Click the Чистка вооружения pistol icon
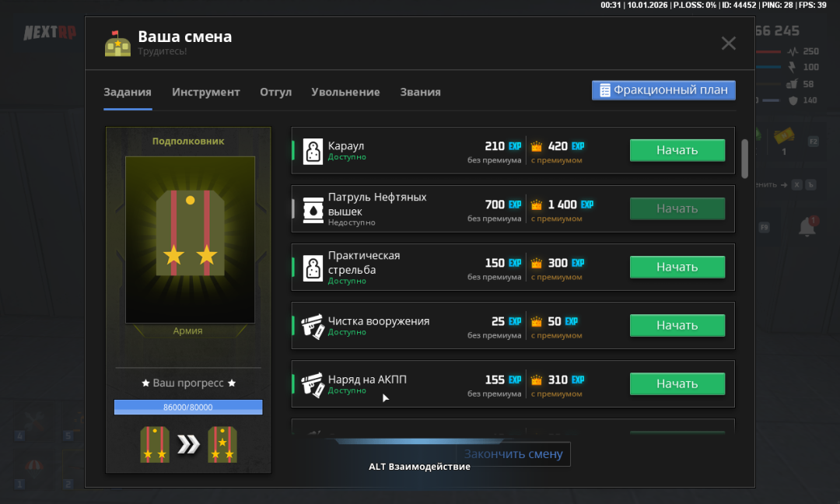The height and width of the screenshot is (504, 840). [x=312, y=326]
